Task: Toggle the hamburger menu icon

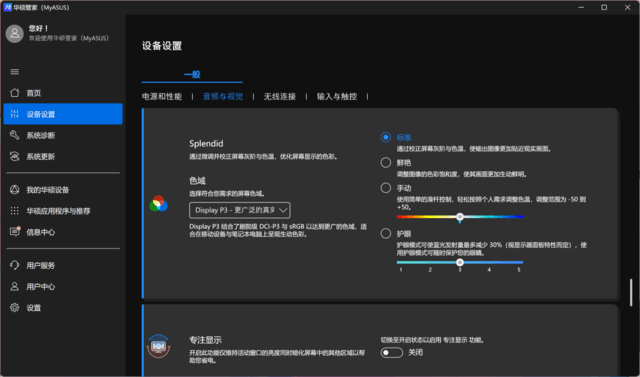Action: pos(15,72)
